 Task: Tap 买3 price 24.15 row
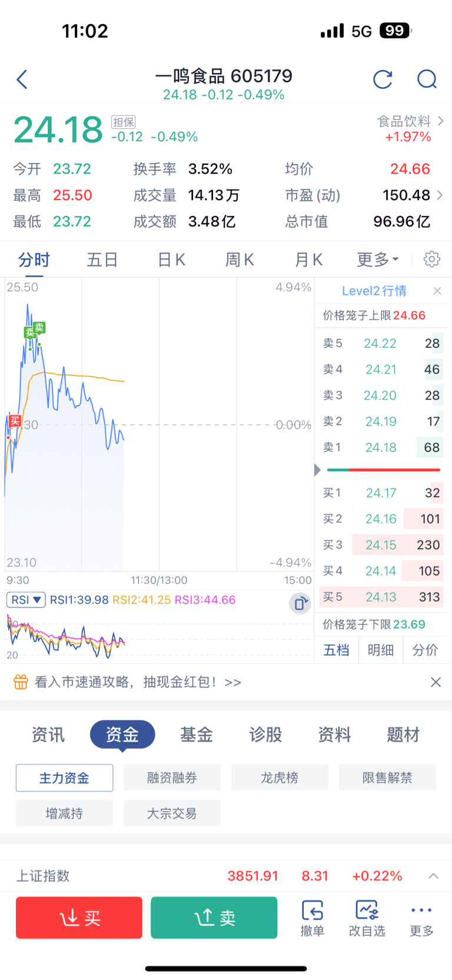[381, 545]
